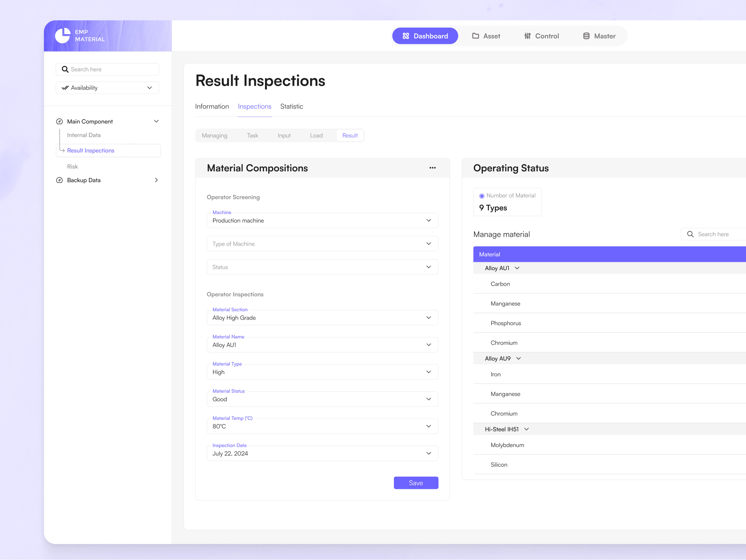The height and width of the screenshot is (560, 746).
Task: Open the Master nav item
Action: pyautogui.click(x=599, y=36)
